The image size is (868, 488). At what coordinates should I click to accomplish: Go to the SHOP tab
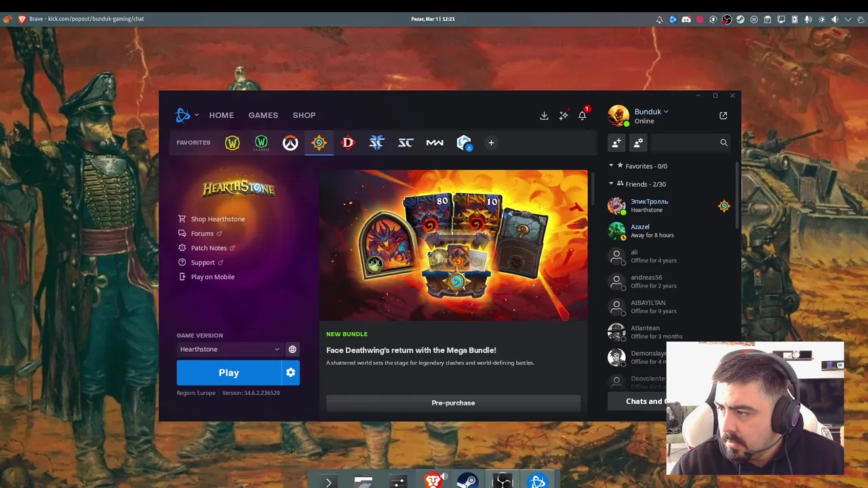coord(304,115)
